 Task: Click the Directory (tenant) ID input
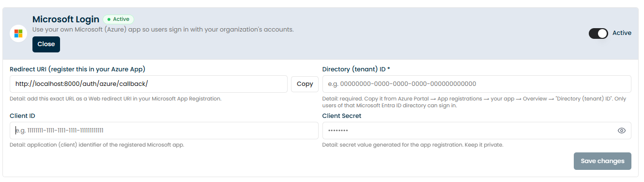point(476,84)
